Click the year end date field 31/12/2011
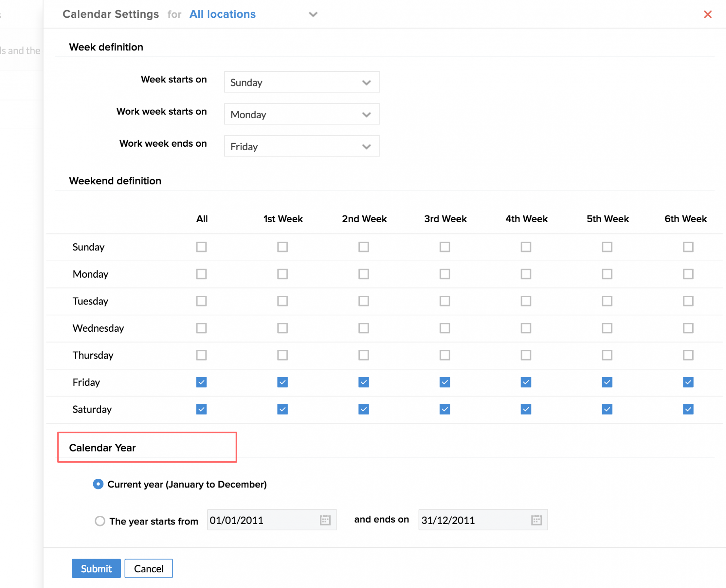This screenshot has height=588, width=726. tap(472, 520)
